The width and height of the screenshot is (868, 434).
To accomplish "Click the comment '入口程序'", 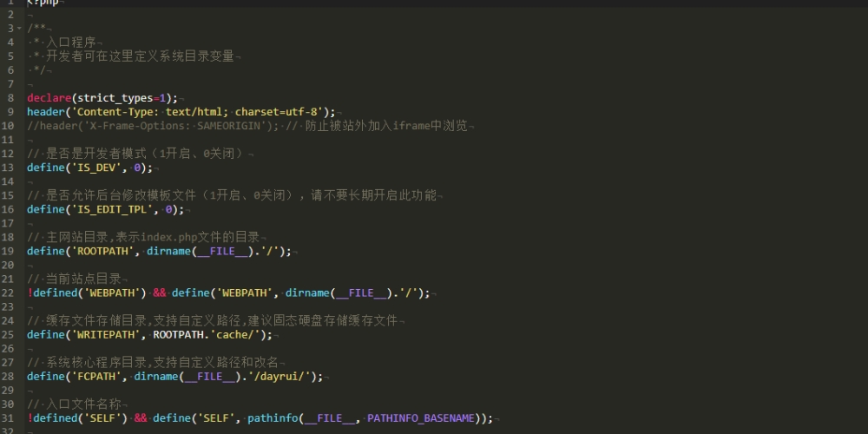I will click(x=71, y=42).
